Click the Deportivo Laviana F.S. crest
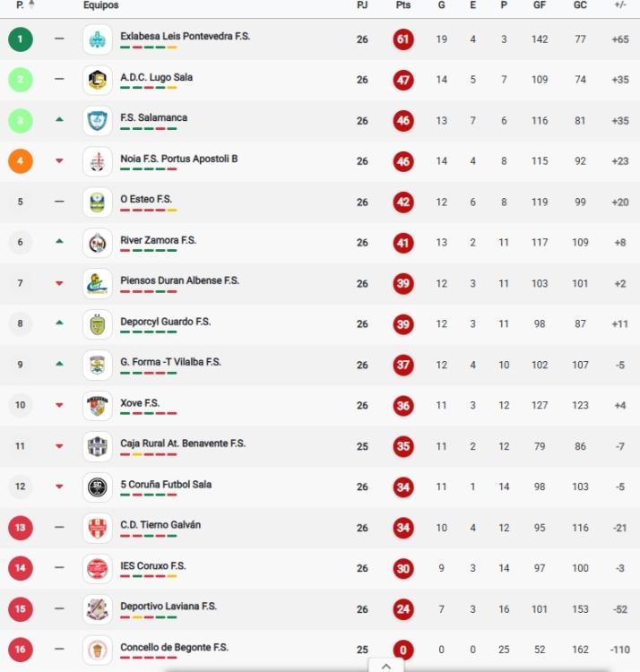 97,609
